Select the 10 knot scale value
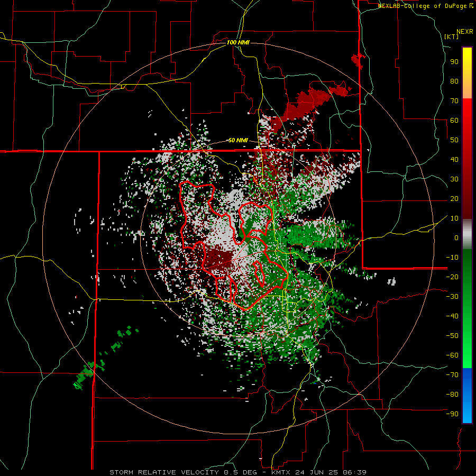The width and height of the screenshot is (476, 476). [454, 218]
